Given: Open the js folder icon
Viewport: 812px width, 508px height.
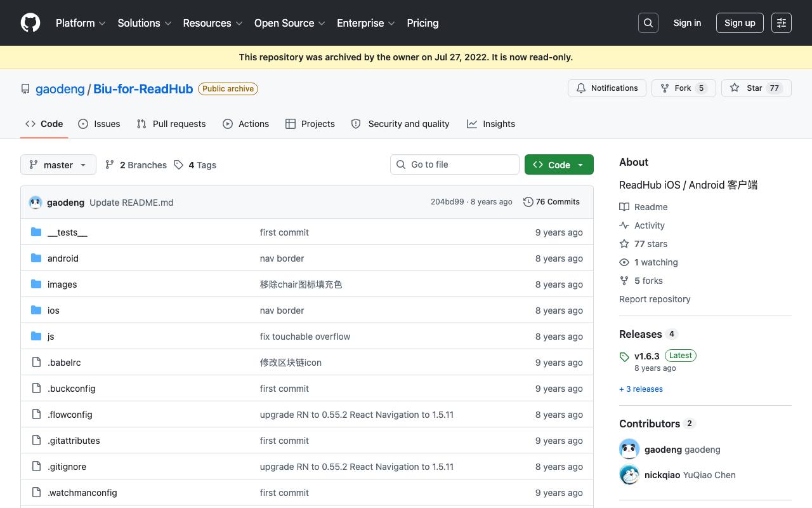Looking at the screenshot, I should (36, 337).
